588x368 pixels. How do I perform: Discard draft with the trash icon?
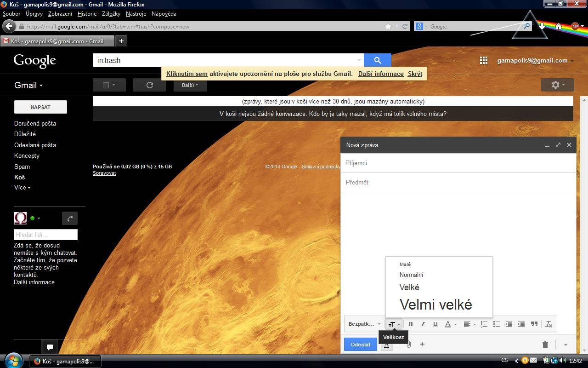click(545, 345)
